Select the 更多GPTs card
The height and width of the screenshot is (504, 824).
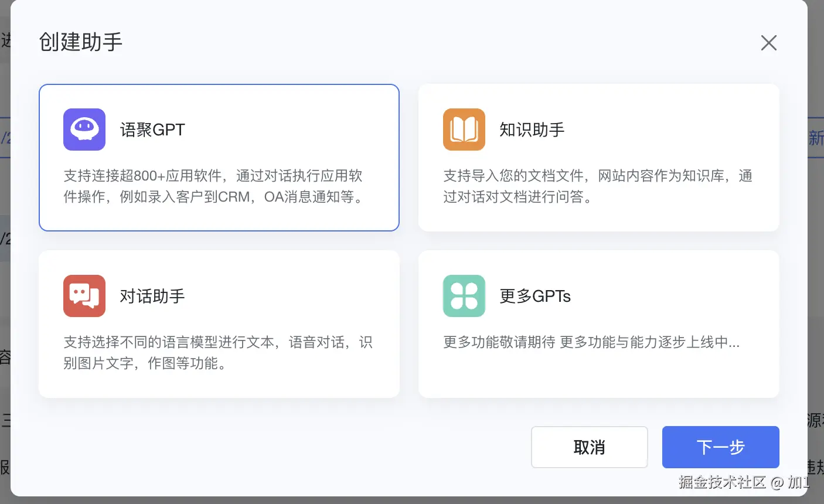(x=598, y=323)
